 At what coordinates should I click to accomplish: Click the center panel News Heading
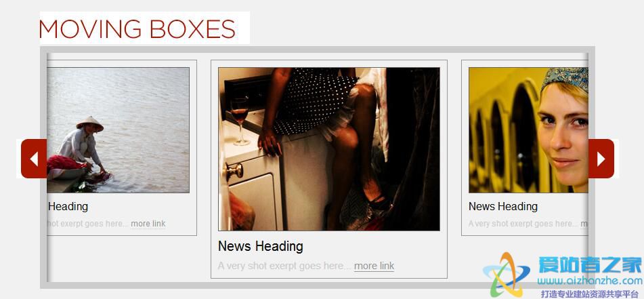coord(261,246)
